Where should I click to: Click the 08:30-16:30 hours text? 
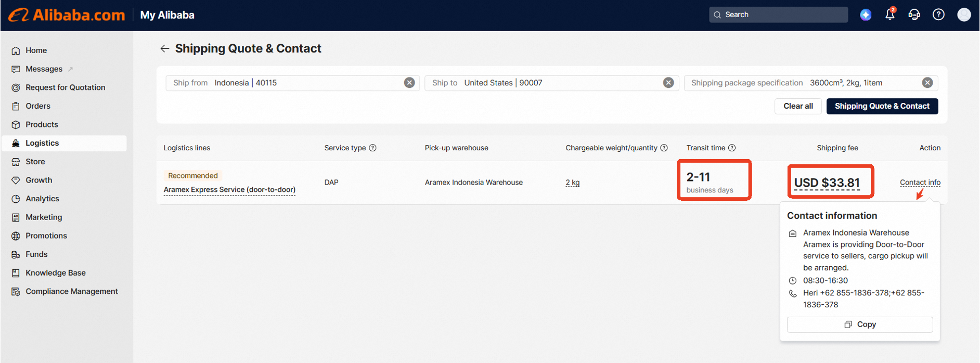(x=826, y=280)
